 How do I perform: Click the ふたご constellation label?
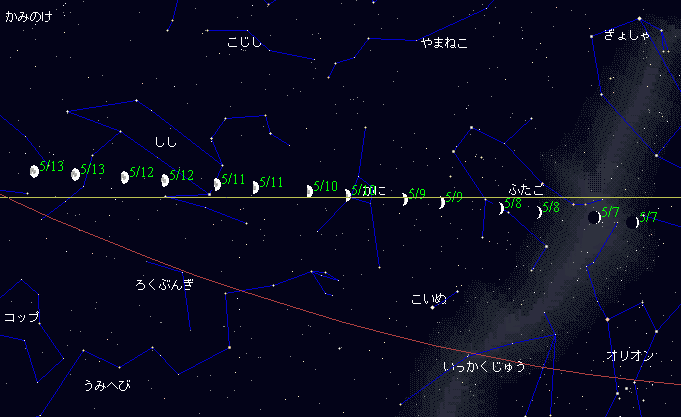tap(526, 189)
